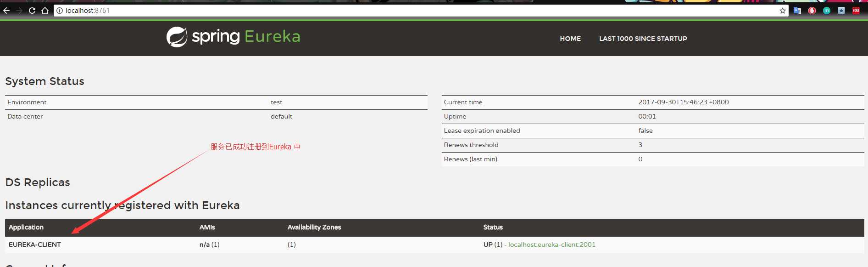Select the 2017-09-30T15:46:23 +0800 value
The image size is (868, 267).
(x=684, y=102)
